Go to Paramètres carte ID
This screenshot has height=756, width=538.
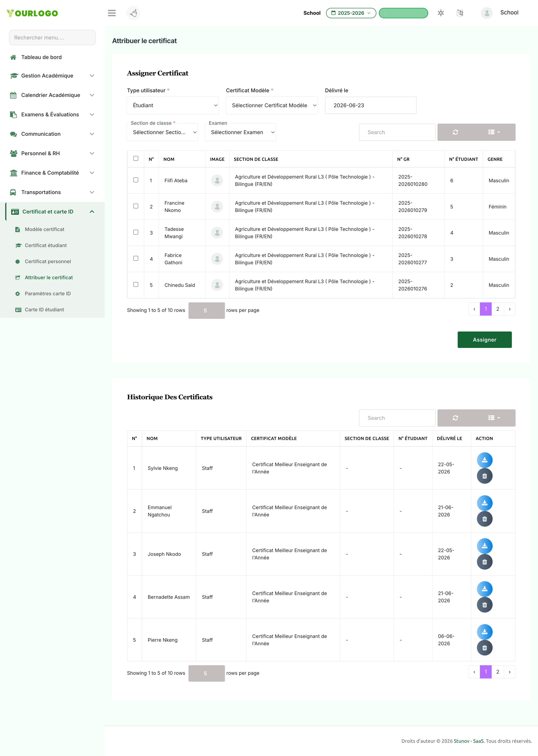(x=48, y=294)
